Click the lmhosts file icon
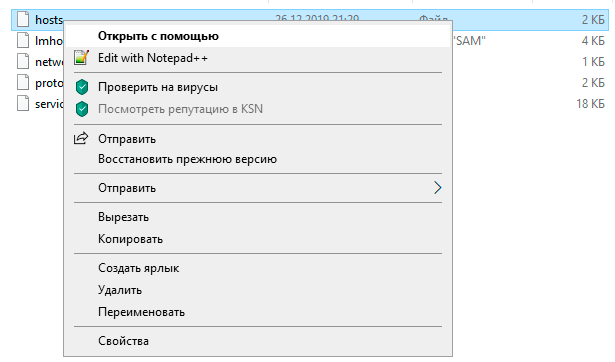This screenshot has width=615, height=362. click(x=23, y=40)
